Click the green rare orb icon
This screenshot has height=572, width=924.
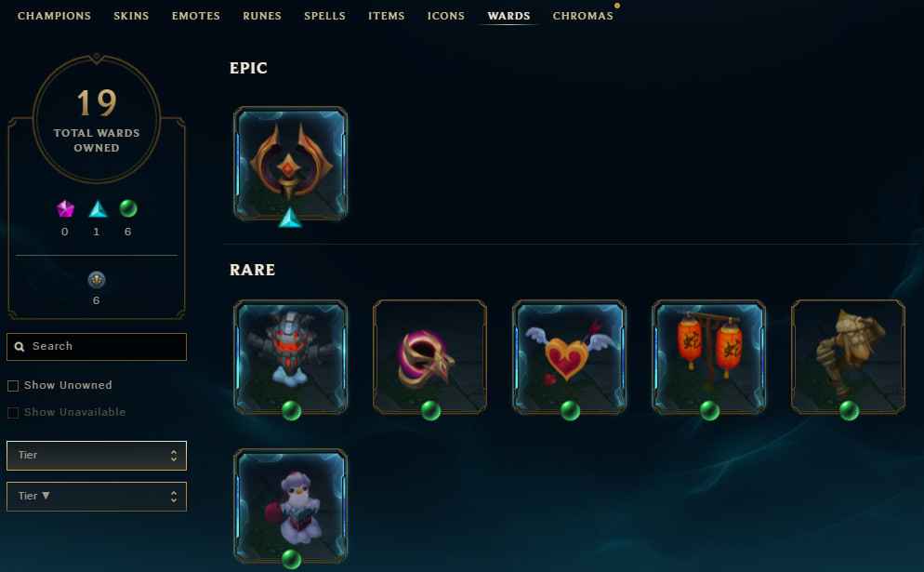pos(128,208)
